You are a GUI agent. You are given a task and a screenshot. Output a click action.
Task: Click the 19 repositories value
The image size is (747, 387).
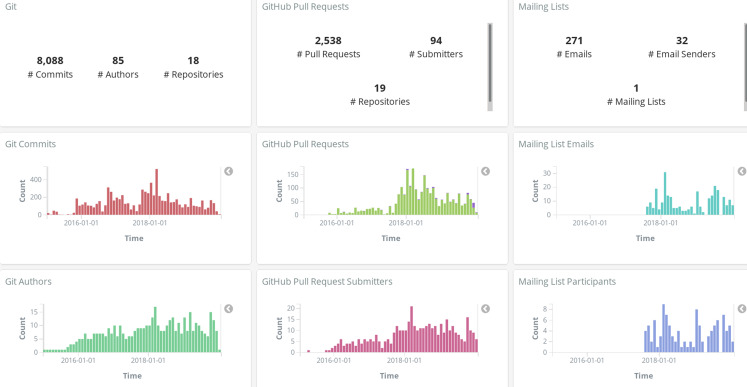pyautogui.click(x=380, y=88)
